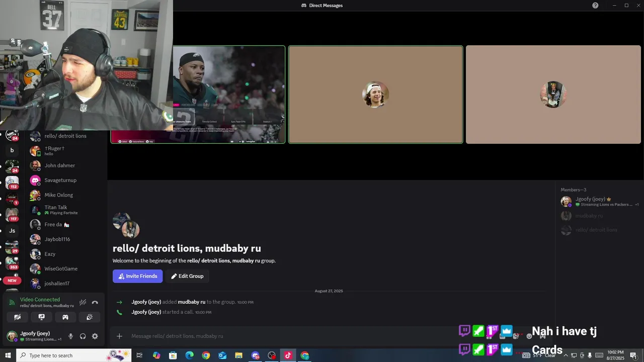Mute microphone next to Jgoofy (joey)
This screenshot has height=362, width=644.
[71, 336]
